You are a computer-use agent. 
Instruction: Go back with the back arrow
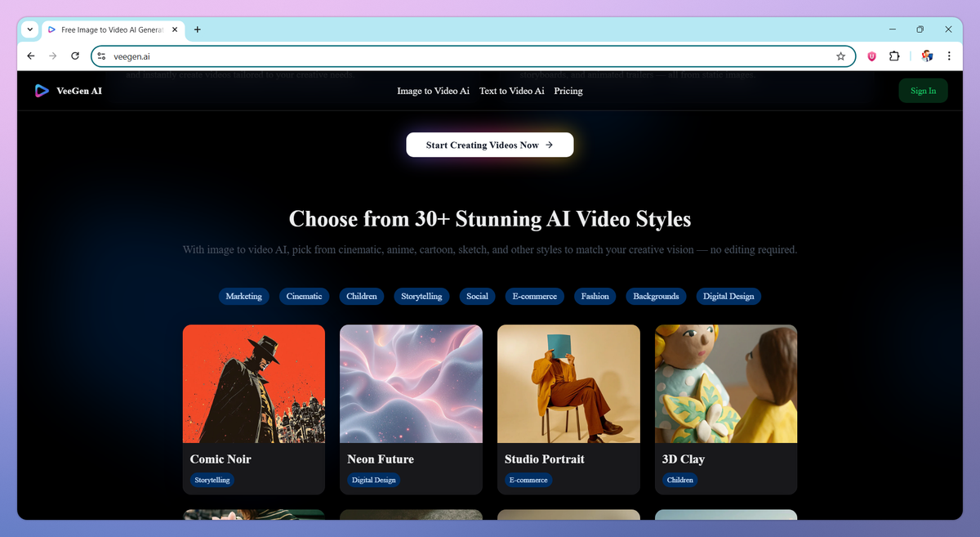[30, 56]
